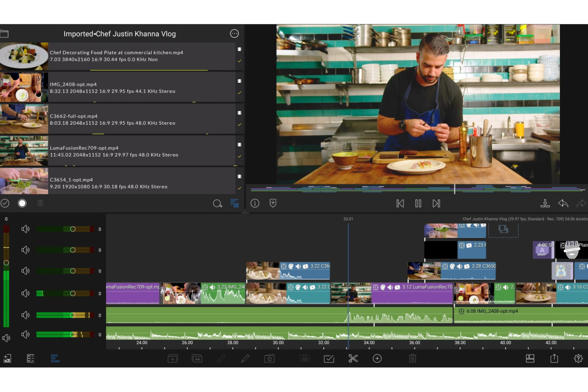Select the 3.23 IMG_24 timeline clip

(x=203, y=293)
